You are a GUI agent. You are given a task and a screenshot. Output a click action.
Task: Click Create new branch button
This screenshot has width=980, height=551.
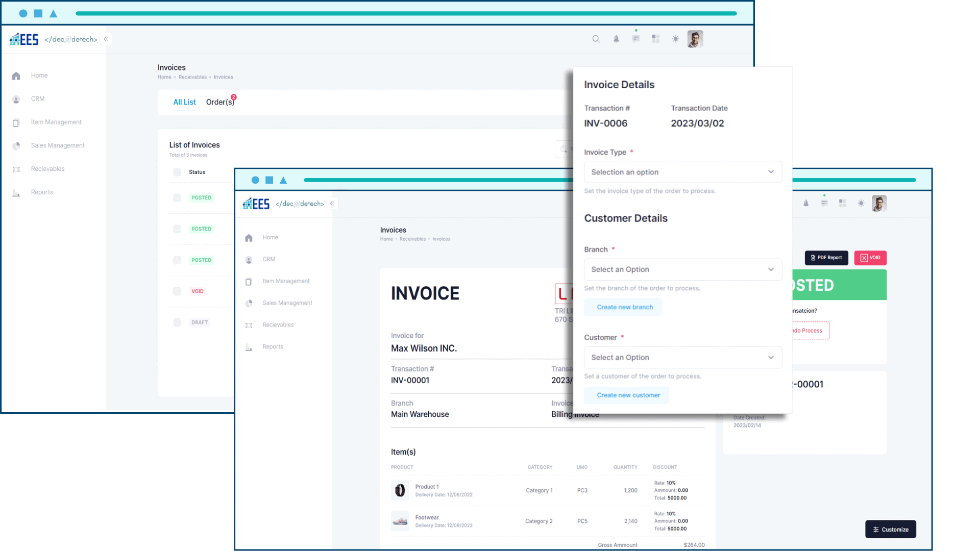pos(624,307)
